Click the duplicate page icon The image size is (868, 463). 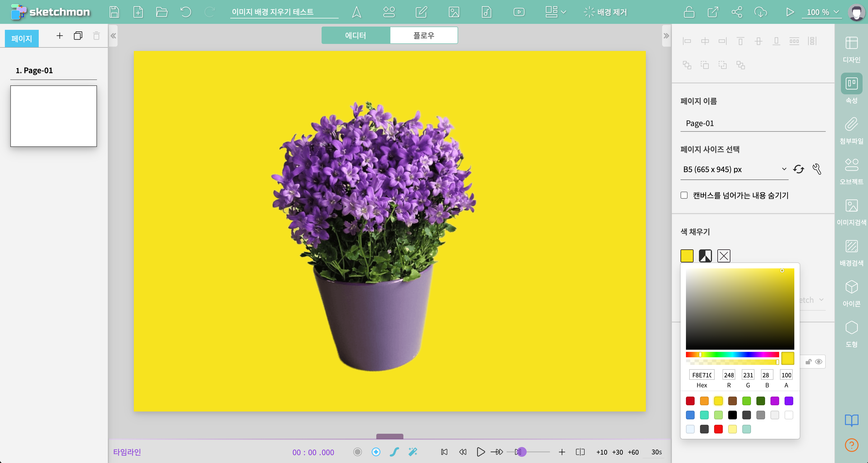coord(78,36)
